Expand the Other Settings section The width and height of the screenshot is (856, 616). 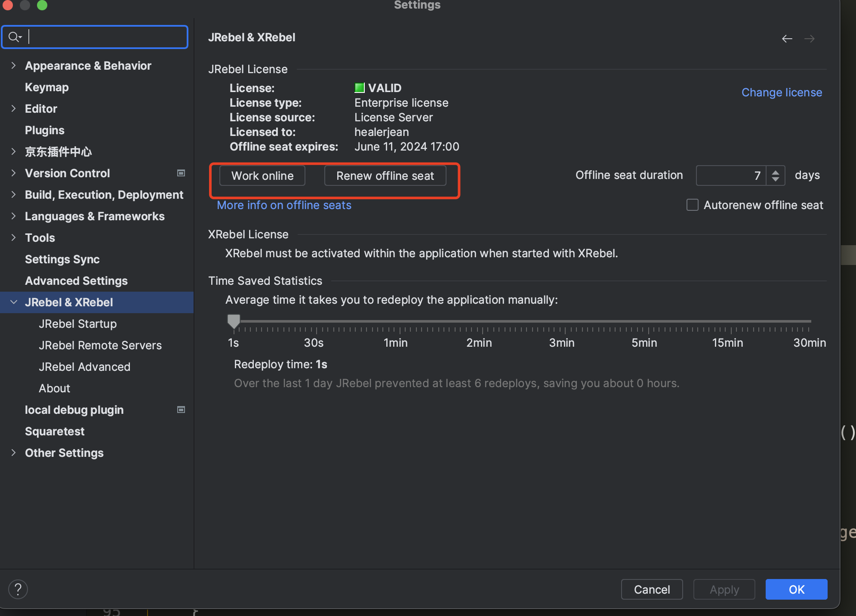(x=13, y=453)
